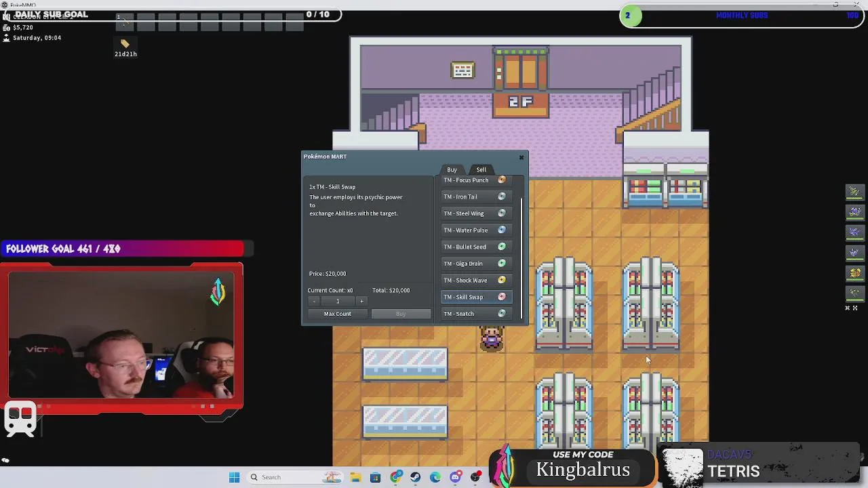Image resolution: width=868 pixels, height=488 pixels.
Task: Switch to the Buy tab
Action: (x=452, y=169)
